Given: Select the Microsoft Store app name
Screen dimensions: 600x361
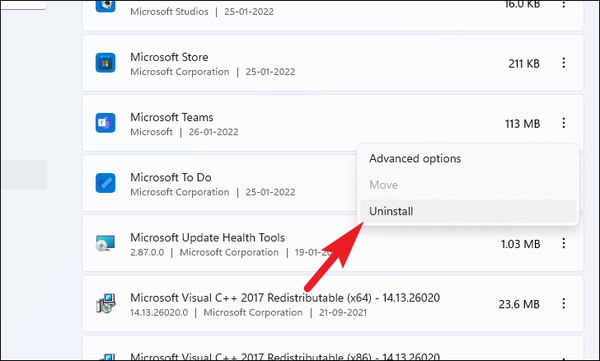Looking at the screenshot, I should click(x=169, y=57).
